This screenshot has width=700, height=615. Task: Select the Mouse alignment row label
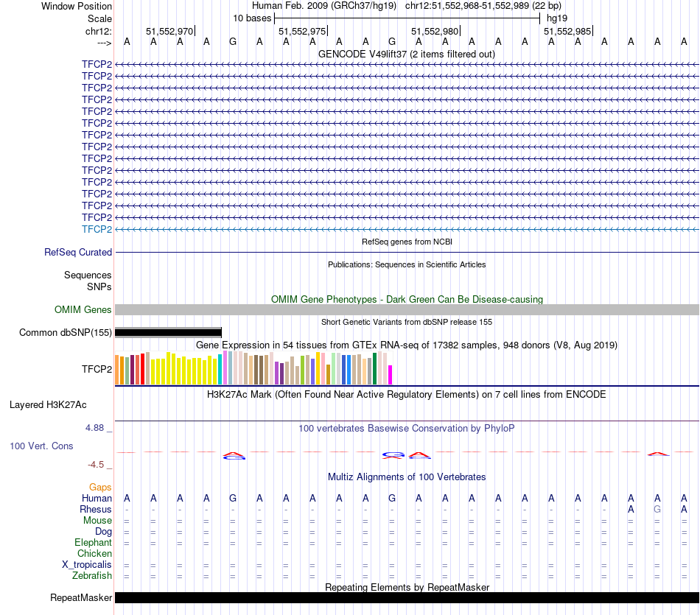(97, 521)
